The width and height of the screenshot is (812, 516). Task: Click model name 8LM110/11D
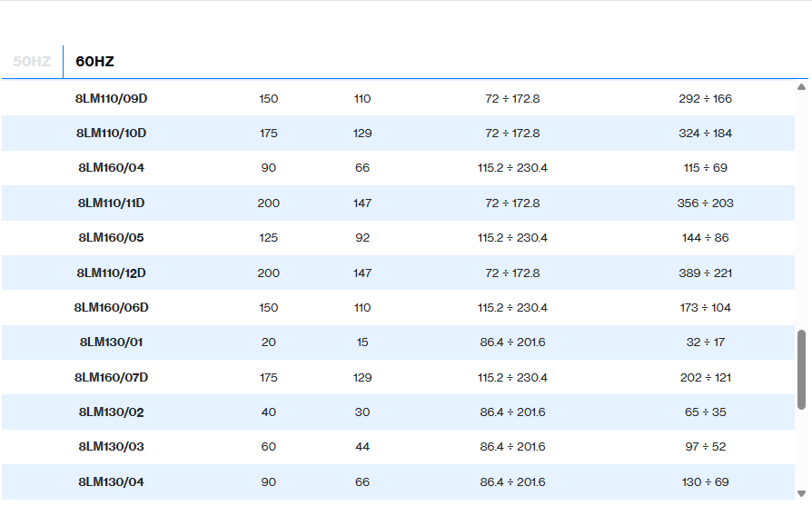coord(111,203)
